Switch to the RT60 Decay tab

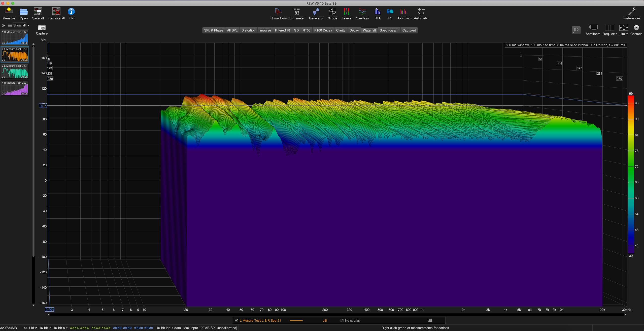click(x=323, y=30)
